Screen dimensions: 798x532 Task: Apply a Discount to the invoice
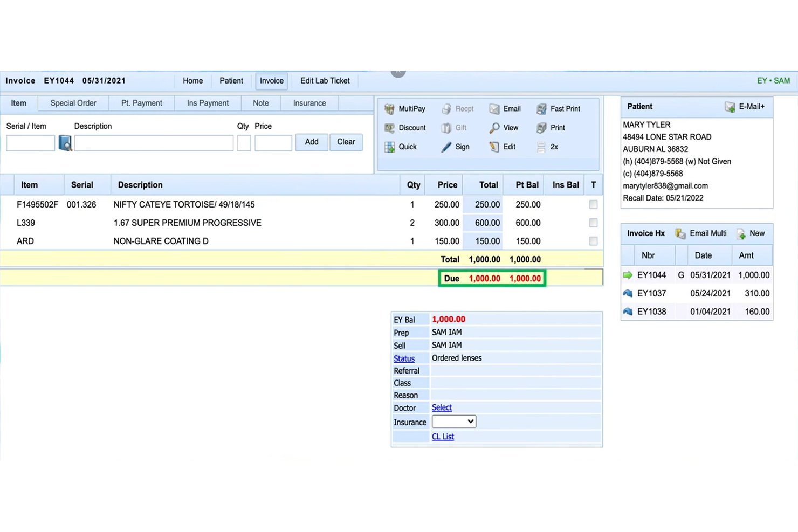(x=389, y=128)
